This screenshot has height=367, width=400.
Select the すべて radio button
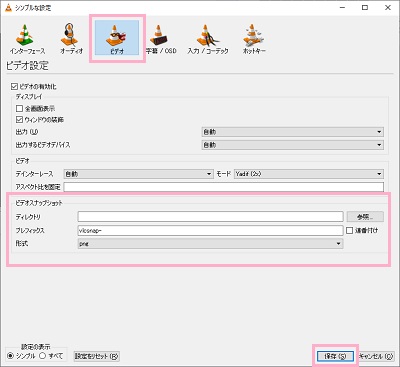[42, 356]
